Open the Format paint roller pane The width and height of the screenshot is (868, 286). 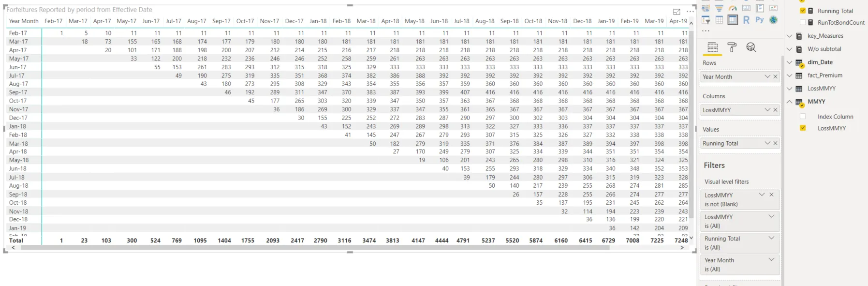732,47
